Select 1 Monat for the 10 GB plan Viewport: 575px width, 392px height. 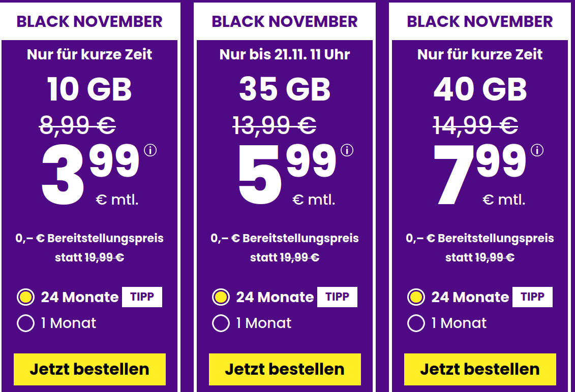point(26,323)
